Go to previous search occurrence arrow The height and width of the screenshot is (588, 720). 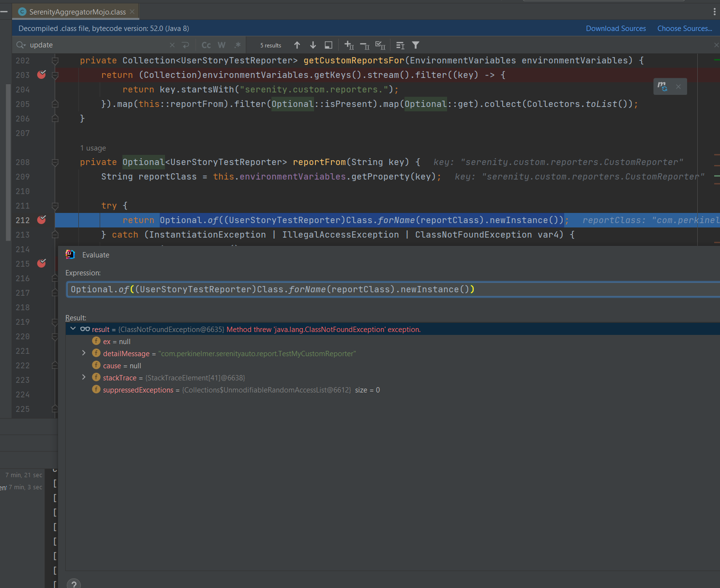(x=297, y=45)
